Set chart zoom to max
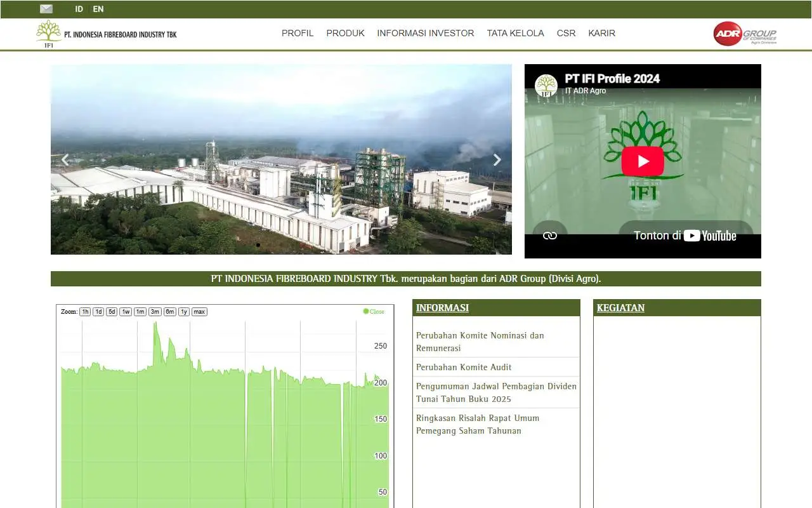This screenshot has height=508, width=812. click(199, 312)
